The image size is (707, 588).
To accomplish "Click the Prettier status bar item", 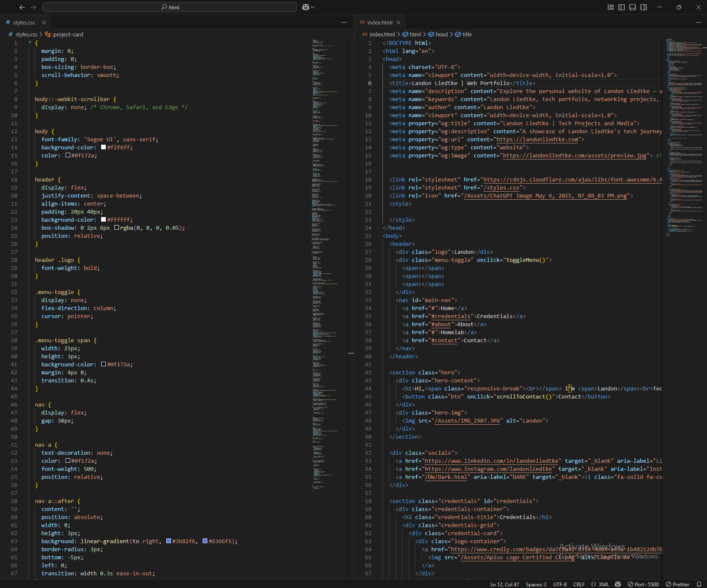I will 677,584.
